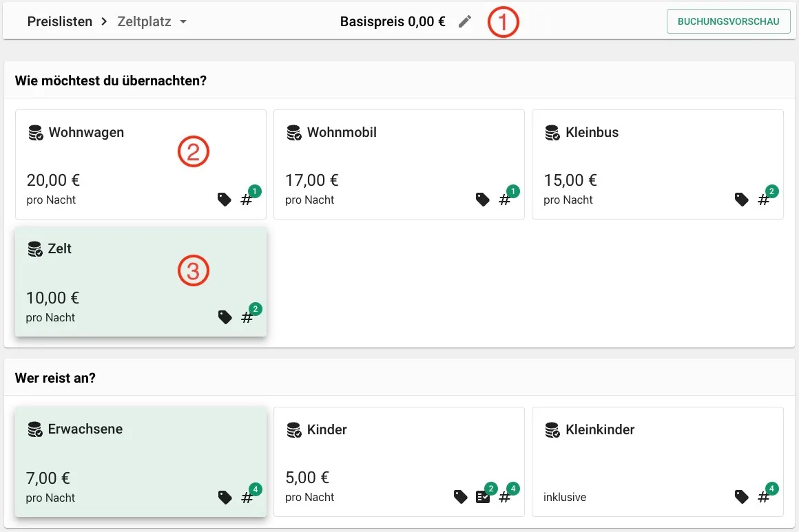Click the coins icon next to Kleinkinder
Viewport: 799px width, 532px height.
[x=552, y=429]
